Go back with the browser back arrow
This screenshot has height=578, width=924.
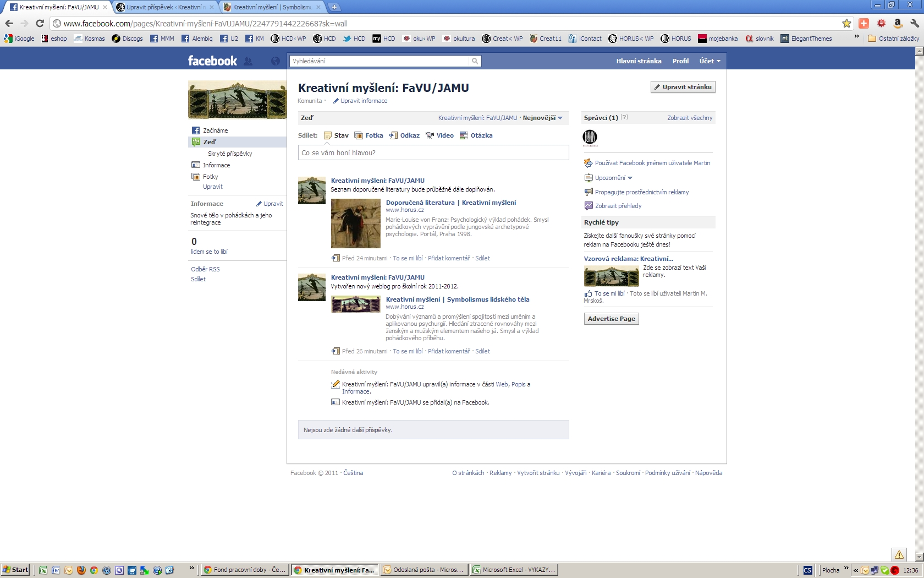pyautogui.click(x=9, y=23)
